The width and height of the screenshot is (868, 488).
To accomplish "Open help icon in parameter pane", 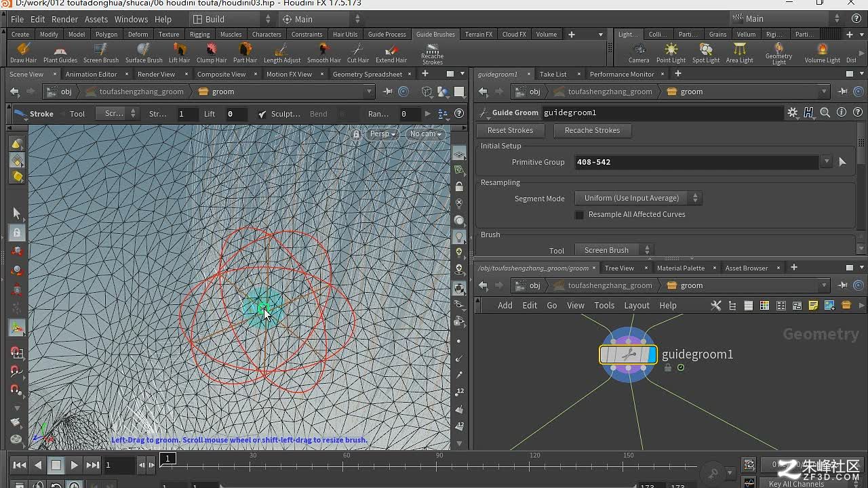I will 858,113.
